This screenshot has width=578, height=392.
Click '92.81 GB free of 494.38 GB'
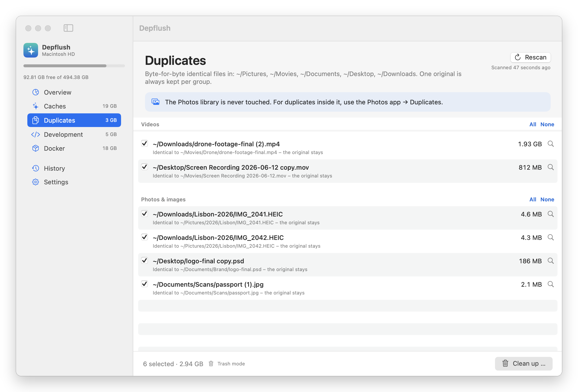click(x=56, y=77)
